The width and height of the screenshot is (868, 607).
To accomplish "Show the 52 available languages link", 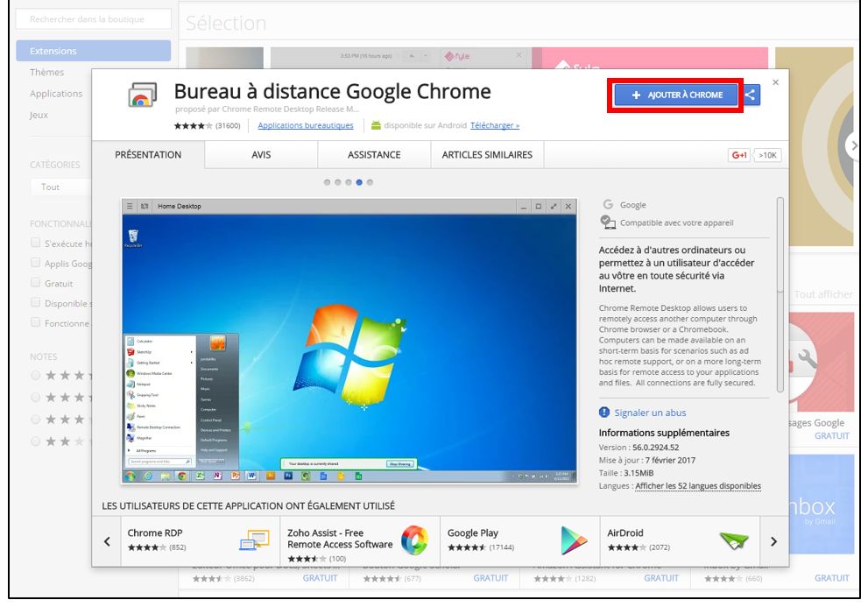I will [x=698, y=486].
